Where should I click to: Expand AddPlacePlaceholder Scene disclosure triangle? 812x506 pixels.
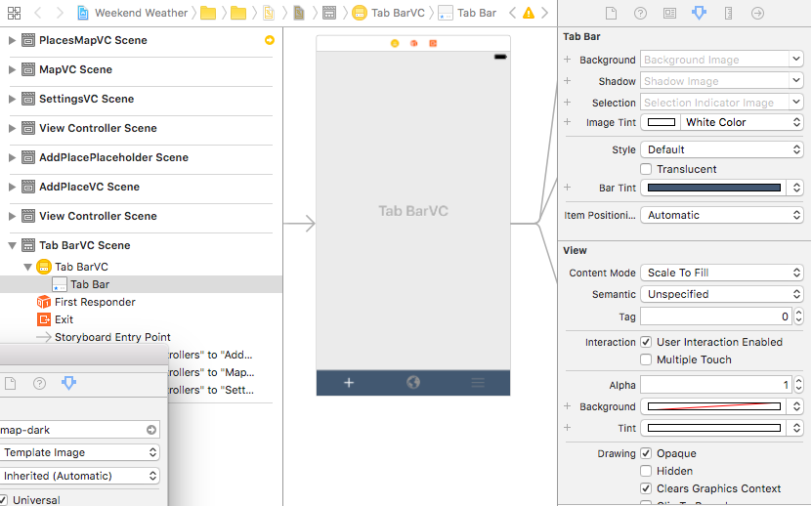12,157
